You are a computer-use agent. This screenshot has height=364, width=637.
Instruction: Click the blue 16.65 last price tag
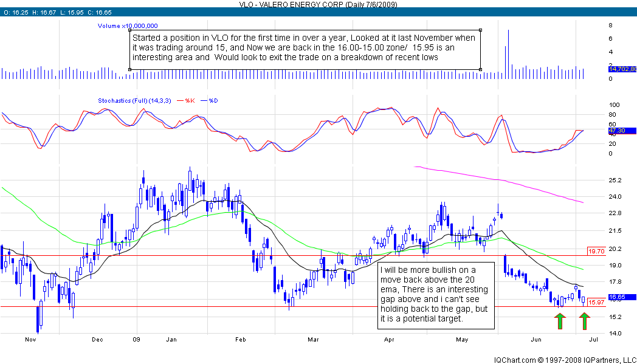pyautogui.click(x=622, y=297)
